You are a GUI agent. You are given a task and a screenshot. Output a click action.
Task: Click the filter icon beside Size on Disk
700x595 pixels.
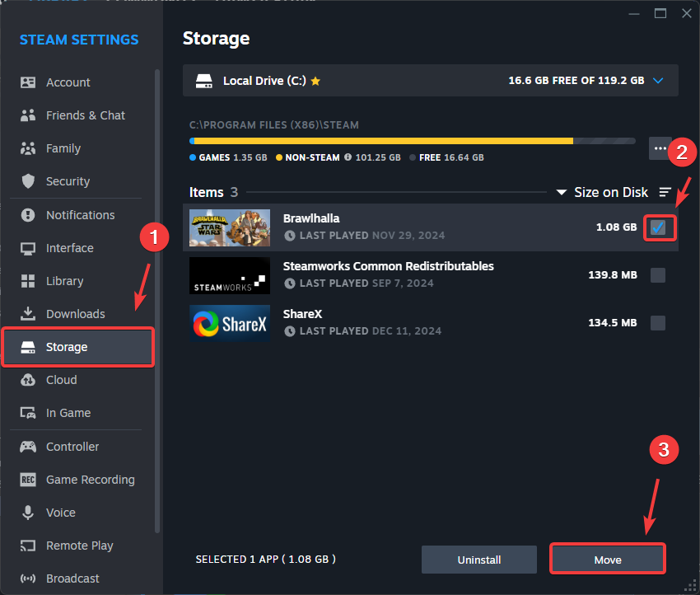pos(665,192)
